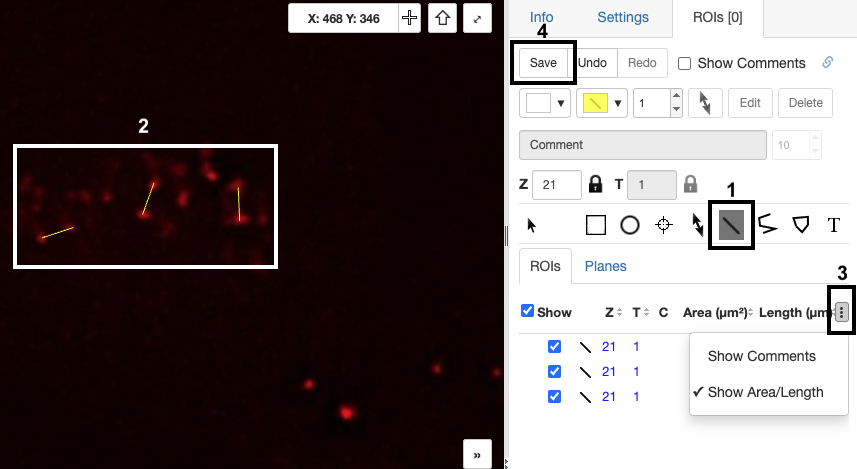Viewport: 857px width, 469px height.
Task: Select the polyline ROI tool
Action: (x=767, y=225)
